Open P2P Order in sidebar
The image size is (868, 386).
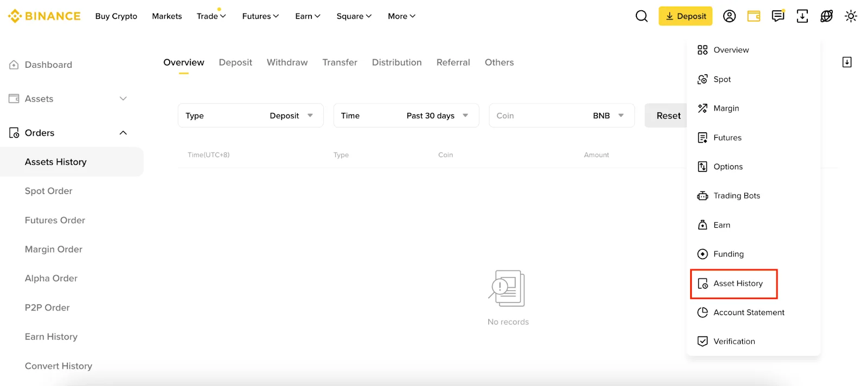pyautogui.click(x=47, y=307)
